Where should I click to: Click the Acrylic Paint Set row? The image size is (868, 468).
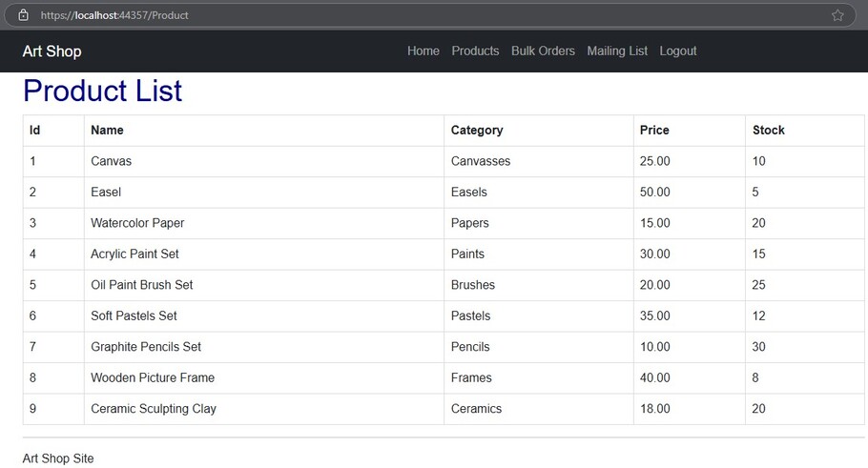point(134,254)
